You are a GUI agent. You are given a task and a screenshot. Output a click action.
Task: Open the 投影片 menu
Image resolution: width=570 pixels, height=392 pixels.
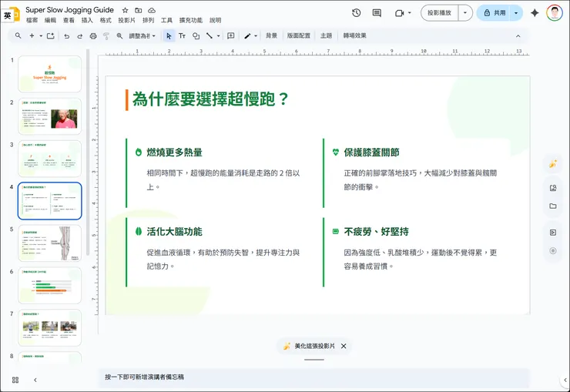coord(126,20)
